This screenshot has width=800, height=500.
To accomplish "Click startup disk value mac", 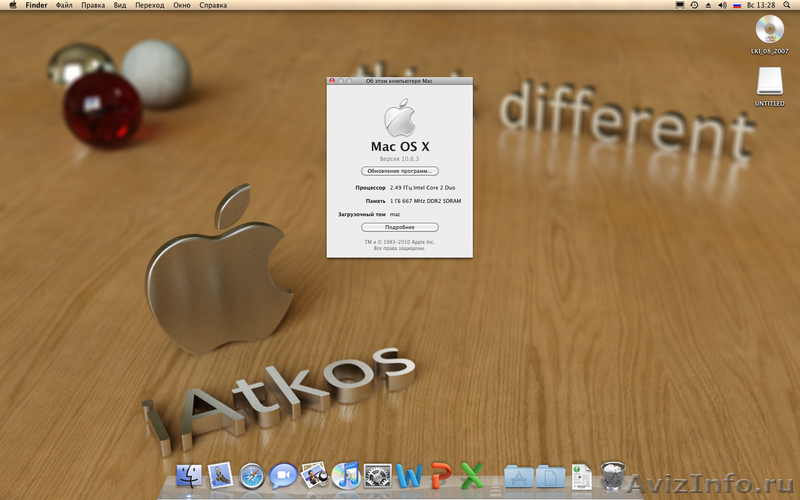I will [x=395, y=214].
